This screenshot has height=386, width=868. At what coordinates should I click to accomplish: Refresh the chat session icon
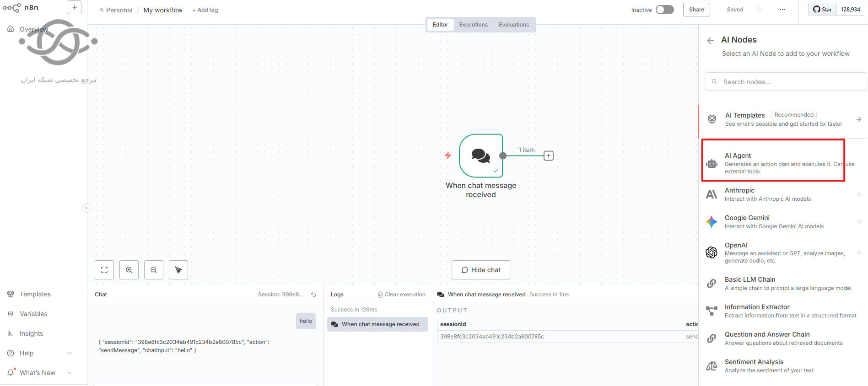click(x=313, y=295)
